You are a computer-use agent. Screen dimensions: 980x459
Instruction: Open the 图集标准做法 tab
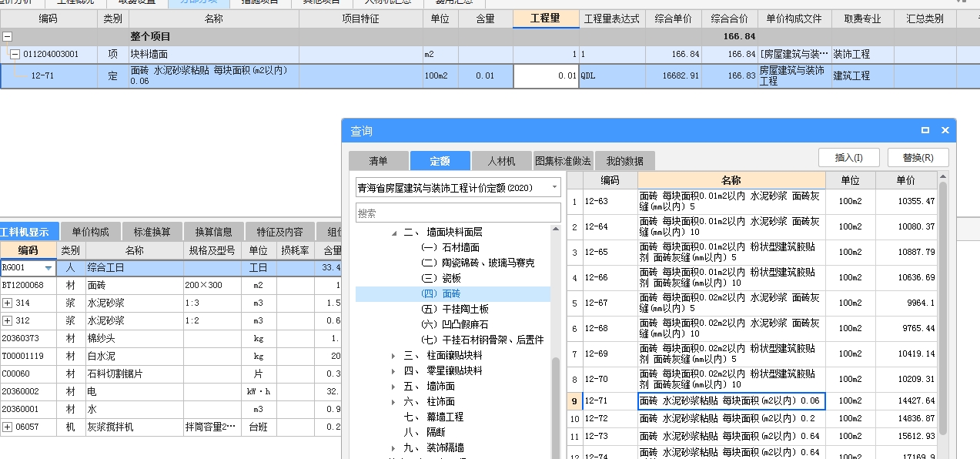coord(563,161)
